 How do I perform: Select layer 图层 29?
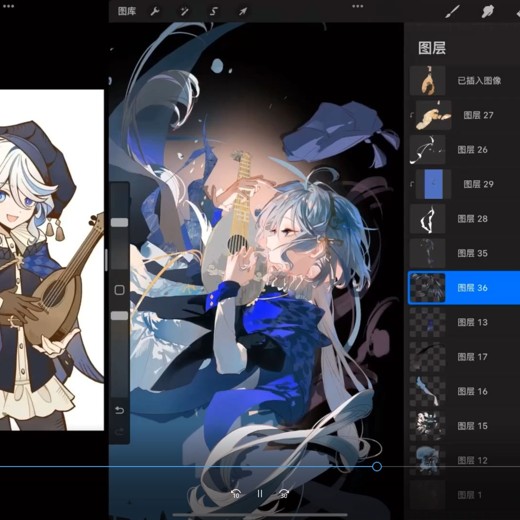click(x=464, y=184)
